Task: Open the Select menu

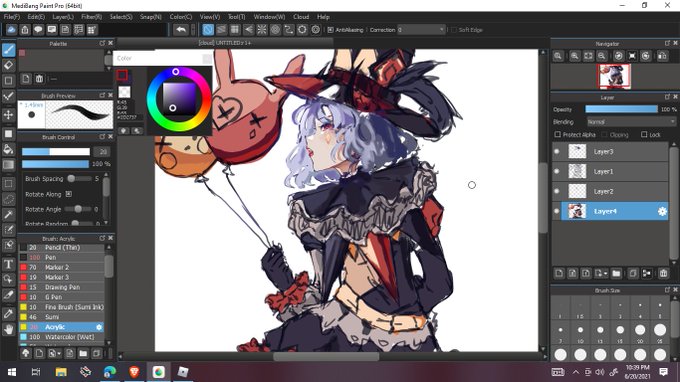Action: click(x=121, y=16)
